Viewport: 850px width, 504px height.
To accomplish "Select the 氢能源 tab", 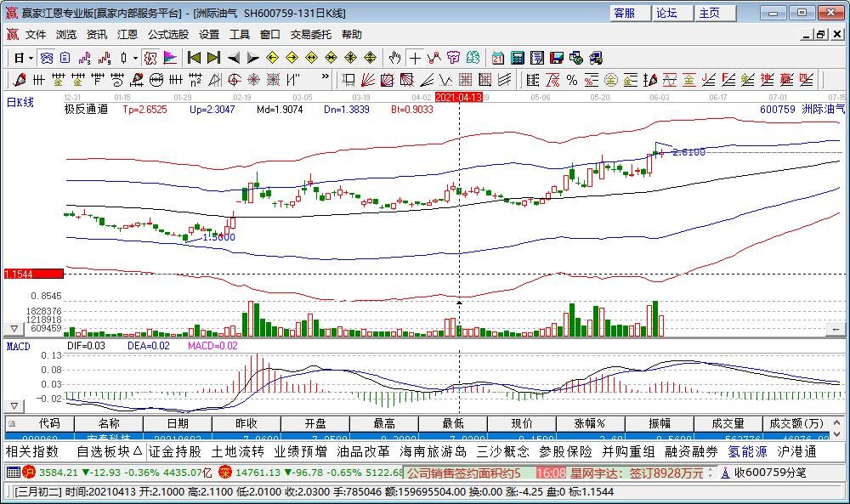I will point(747,451).
